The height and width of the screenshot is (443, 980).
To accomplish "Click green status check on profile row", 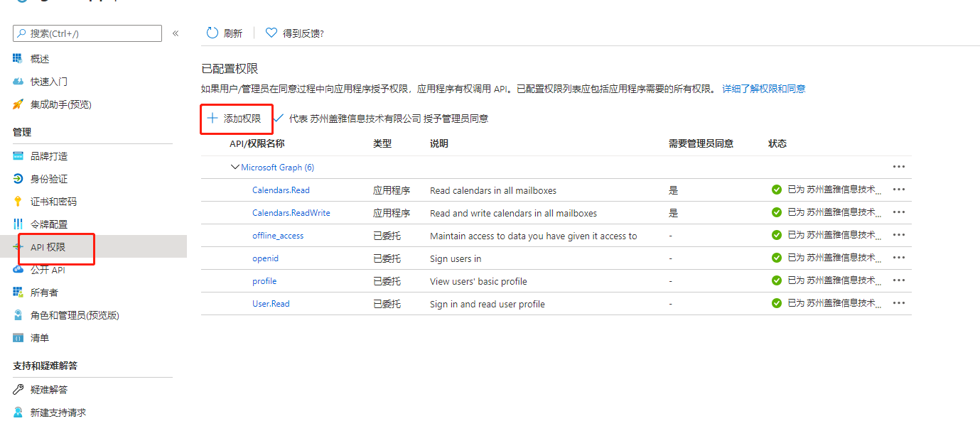I will point(777,280).
